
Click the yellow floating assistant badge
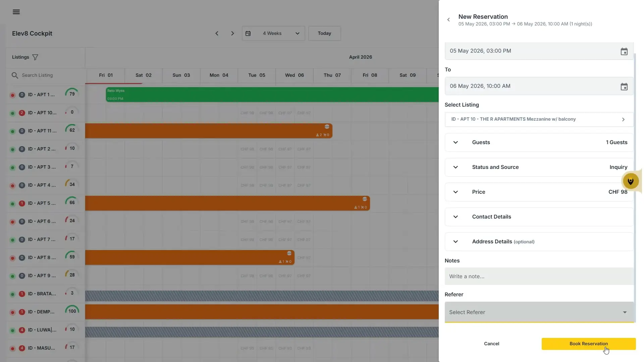[631, 181]
